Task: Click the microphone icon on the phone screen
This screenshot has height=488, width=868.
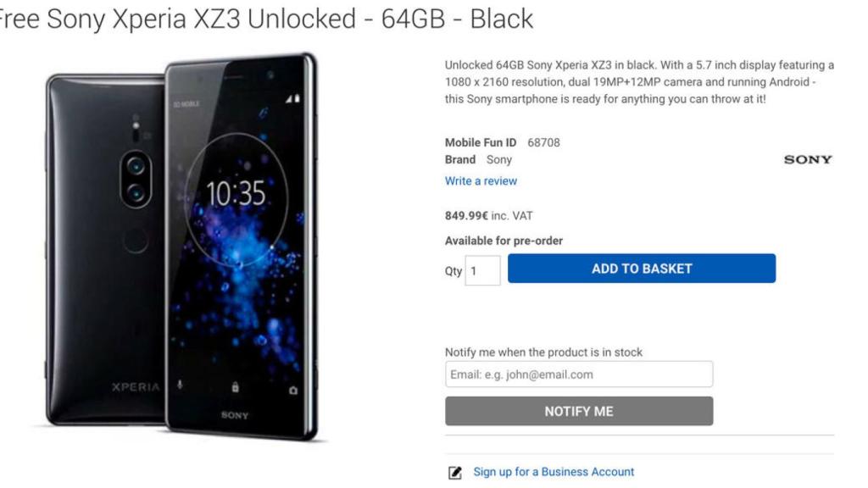Action: point(178,385)
